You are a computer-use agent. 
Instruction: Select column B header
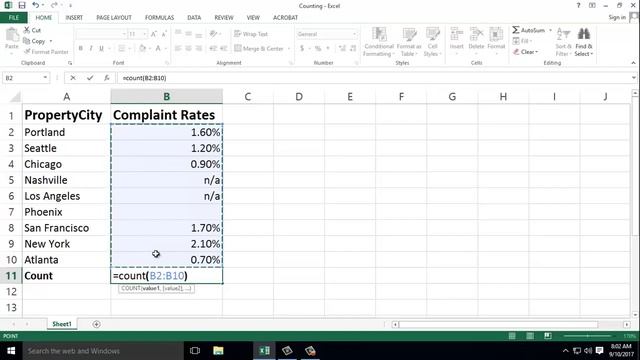click(x=167, y=96)
